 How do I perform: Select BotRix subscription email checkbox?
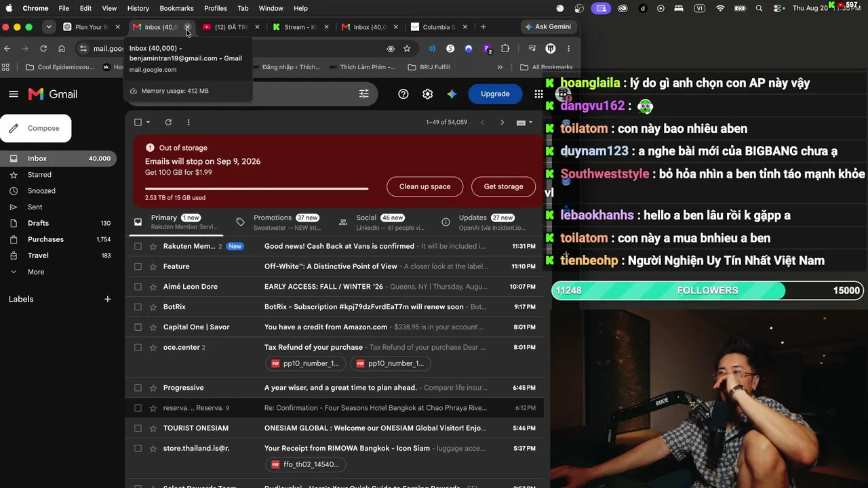tap(138, 307)
